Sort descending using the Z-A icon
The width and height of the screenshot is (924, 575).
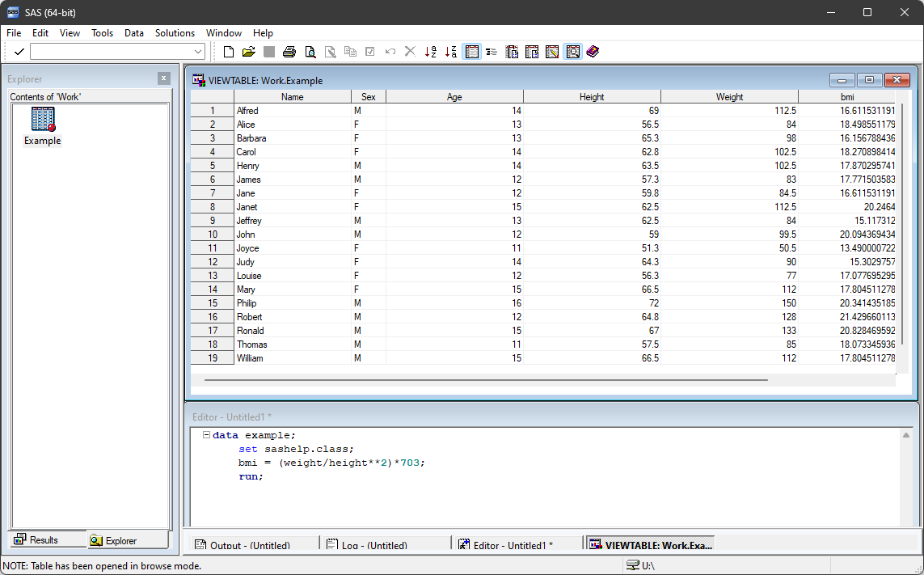tap(451, 52)
